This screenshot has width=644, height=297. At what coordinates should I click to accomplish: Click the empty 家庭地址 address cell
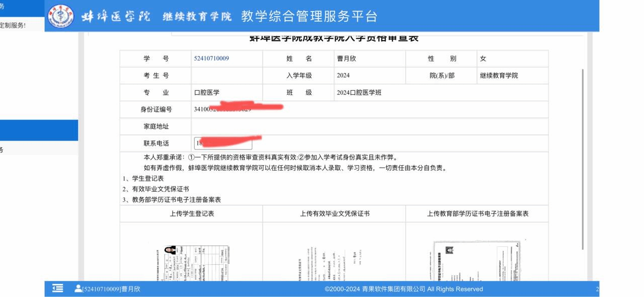click(369, 126)
